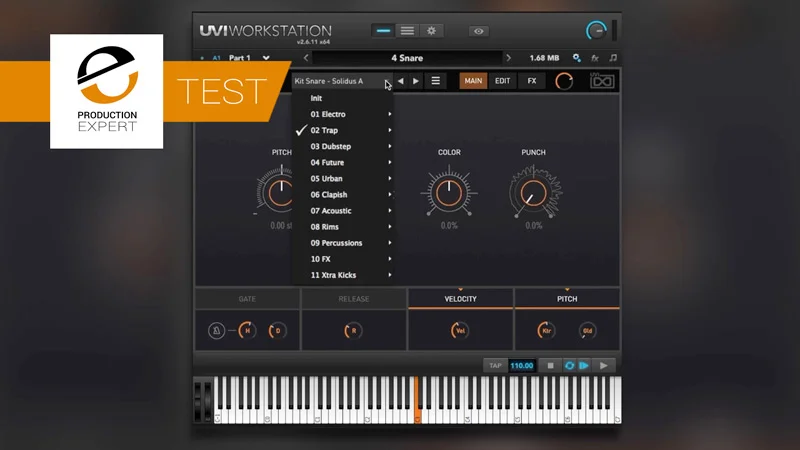Open the fx panel icon

point(595,58)
